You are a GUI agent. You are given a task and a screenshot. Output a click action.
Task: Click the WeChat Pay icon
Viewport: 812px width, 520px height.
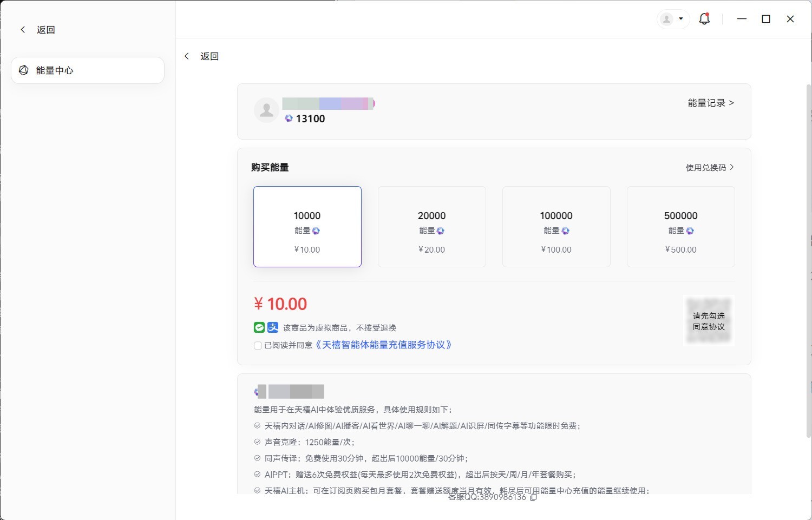(x=259, y=327)
